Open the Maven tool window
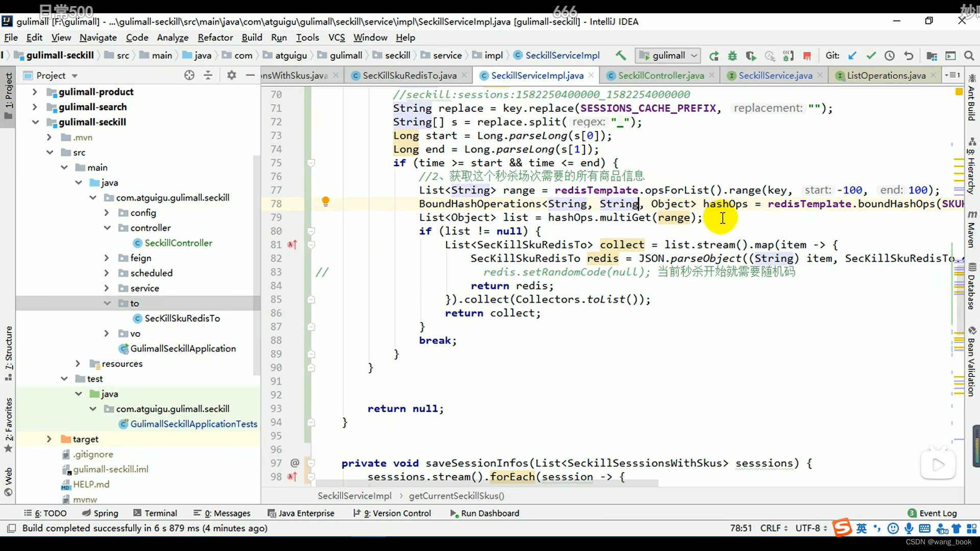The height and width of the screenshot is (551, 980). pyautogui.click(x=972, y=229)
